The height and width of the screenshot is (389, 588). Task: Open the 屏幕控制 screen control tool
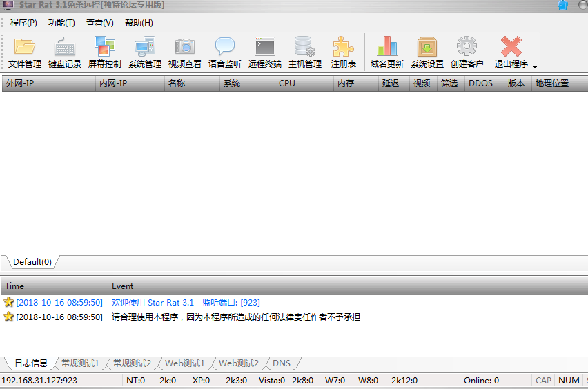tap(105, 52)
